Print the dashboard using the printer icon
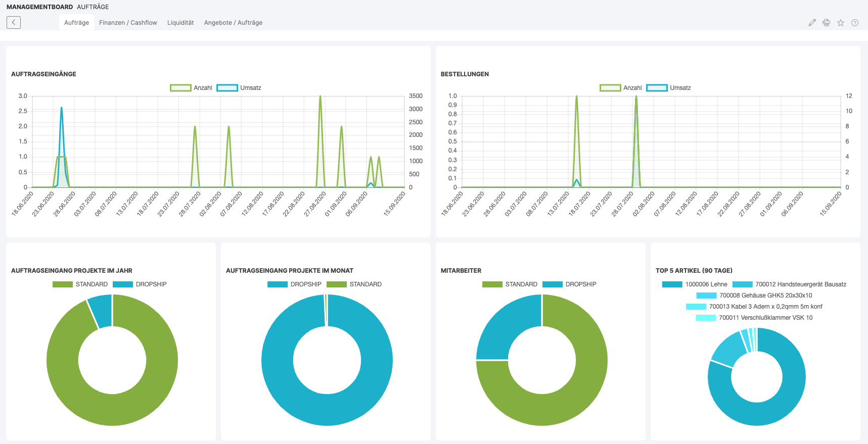This screenshot has width=868, height=444. [x=826, y=23]
